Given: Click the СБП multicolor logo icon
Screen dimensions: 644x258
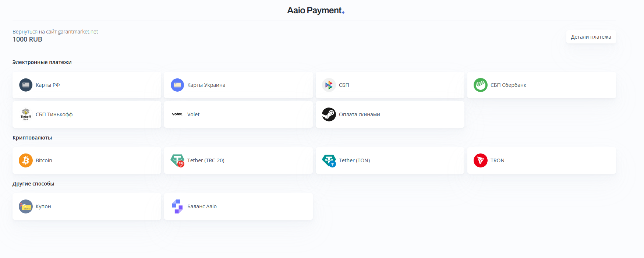Looking at the screenshot, I should click(329, 85).
